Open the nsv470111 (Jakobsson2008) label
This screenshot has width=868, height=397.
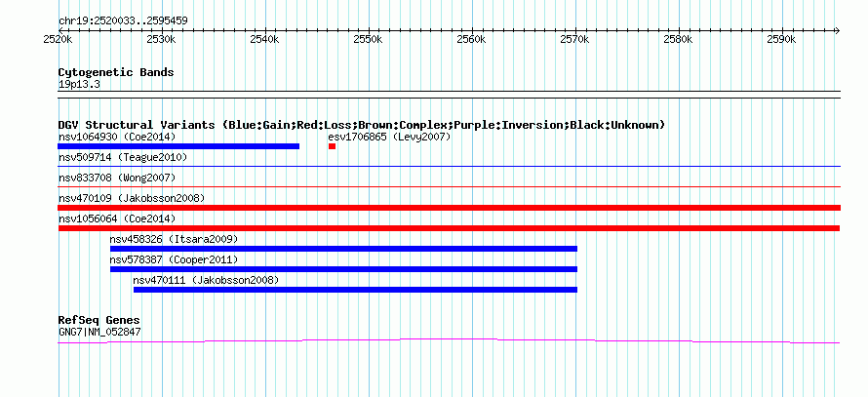click(206, 280)
